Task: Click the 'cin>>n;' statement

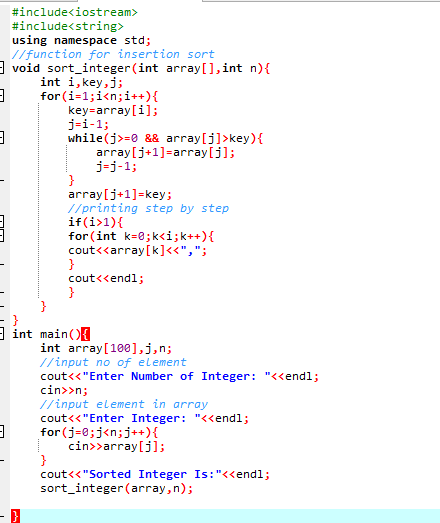Action: click(x=64, y=391)
